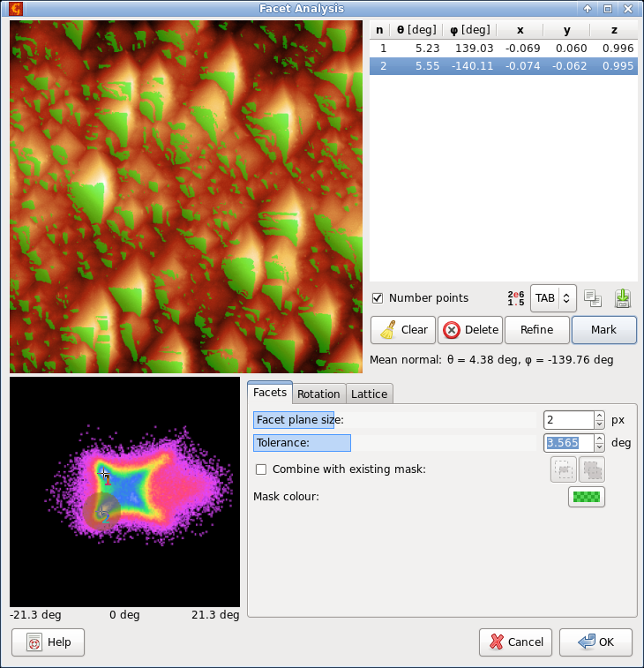Switch to the Rotation tab

tap(318, 394)
